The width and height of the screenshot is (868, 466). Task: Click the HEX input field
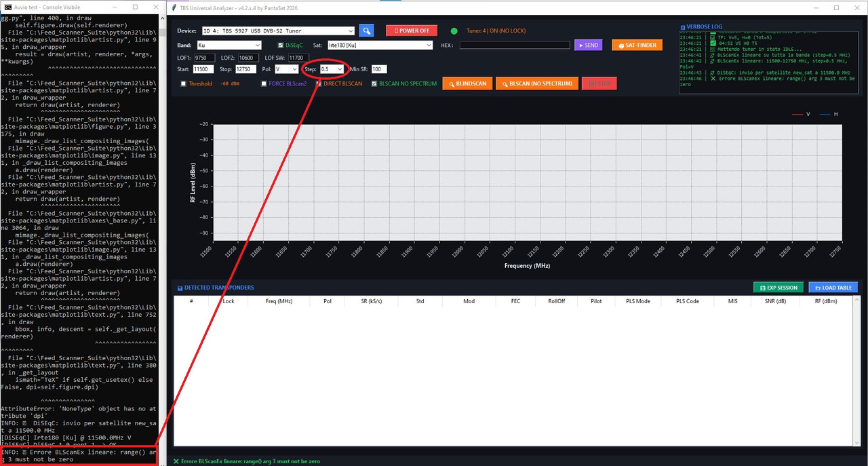pyautogui.click(x=515, y=45)
